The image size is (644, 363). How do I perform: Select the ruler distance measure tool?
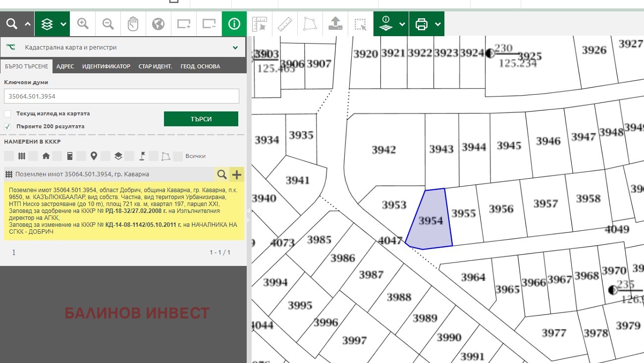(285, 24)
